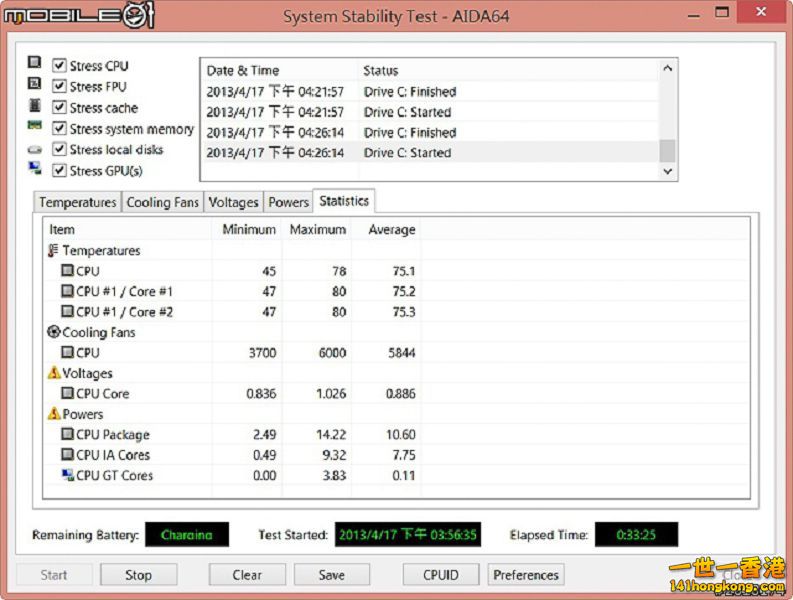
Task: Click the memory icon beside Stress system memory
Action: click(34, 128)
